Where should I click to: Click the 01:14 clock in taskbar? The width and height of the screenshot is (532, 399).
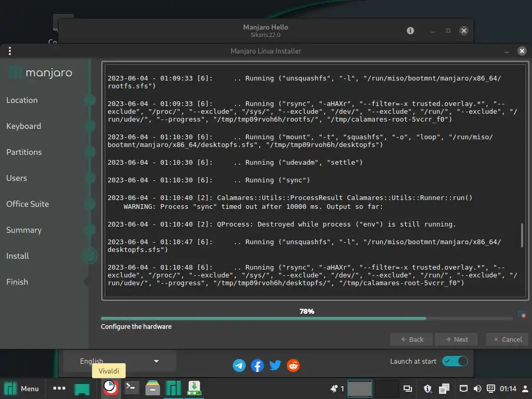pyautogui.click(x=508, y=389)
